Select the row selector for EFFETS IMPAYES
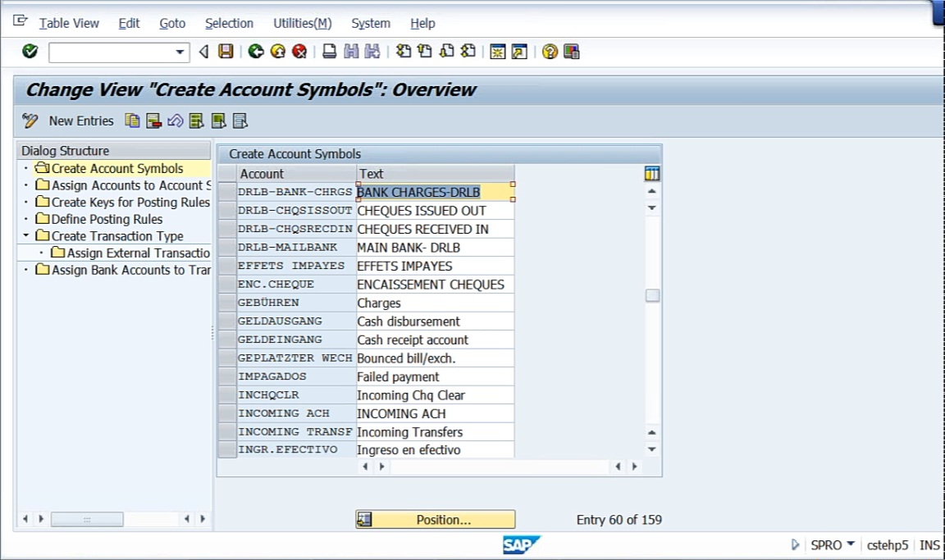945x560 pixels. pyautogui.click(x=227, y=266)
